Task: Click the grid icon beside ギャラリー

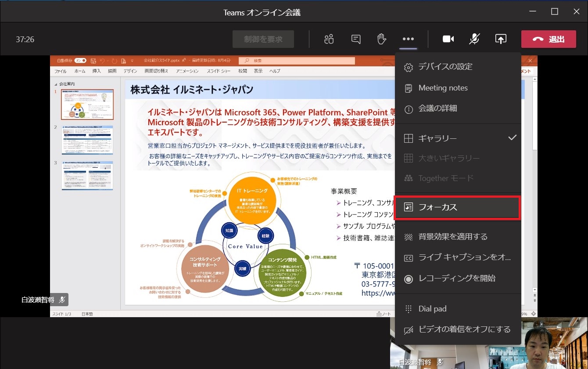Action: (x=409, y=138)
